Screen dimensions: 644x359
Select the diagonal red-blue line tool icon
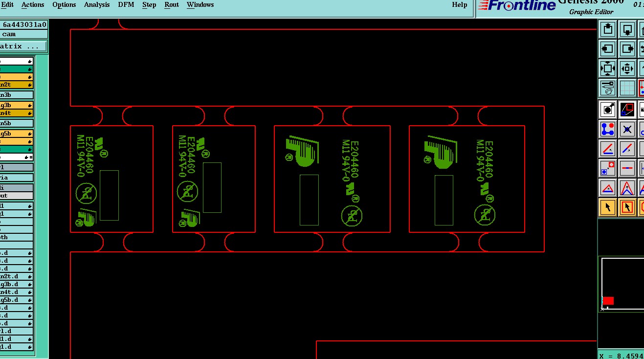(627, 149)
